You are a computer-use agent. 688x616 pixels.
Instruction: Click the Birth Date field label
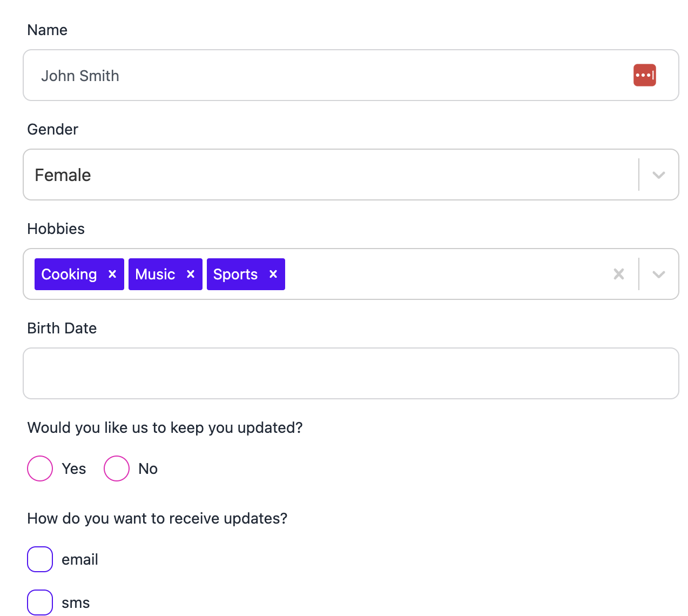pos(62,328)
